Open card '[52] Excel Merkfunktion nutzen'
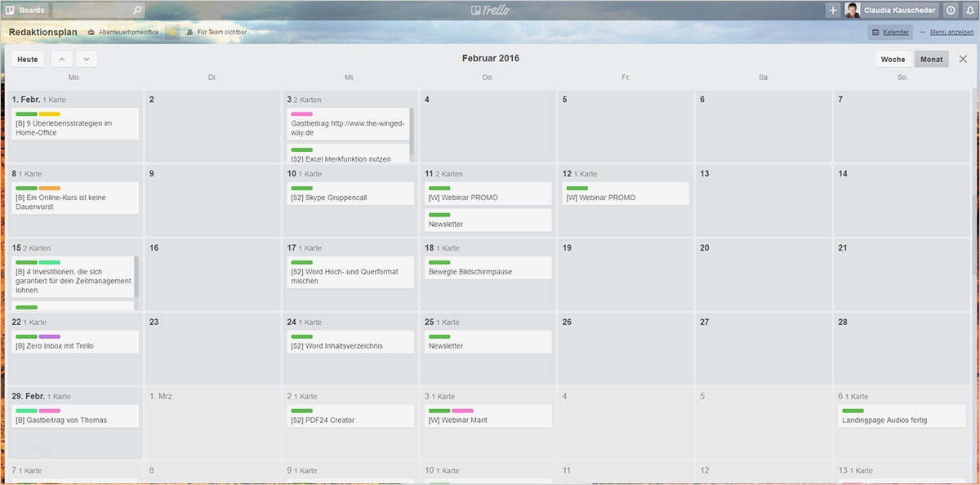The height and width of the screenshot is (485, 980). click(x=347, y=154)
